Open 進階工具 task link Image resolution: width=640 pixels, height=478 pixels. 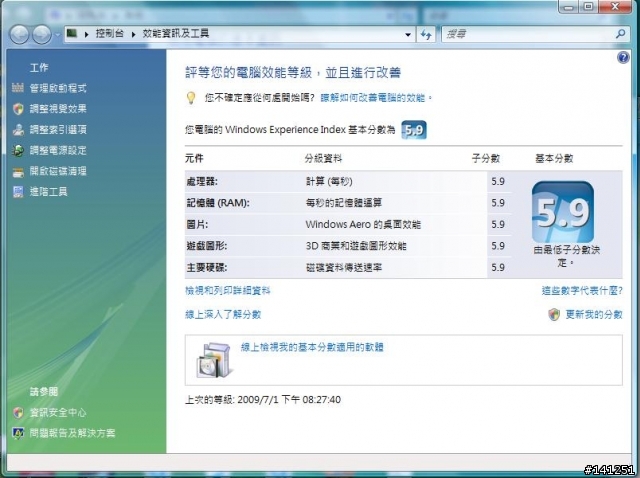pos(49,191)
